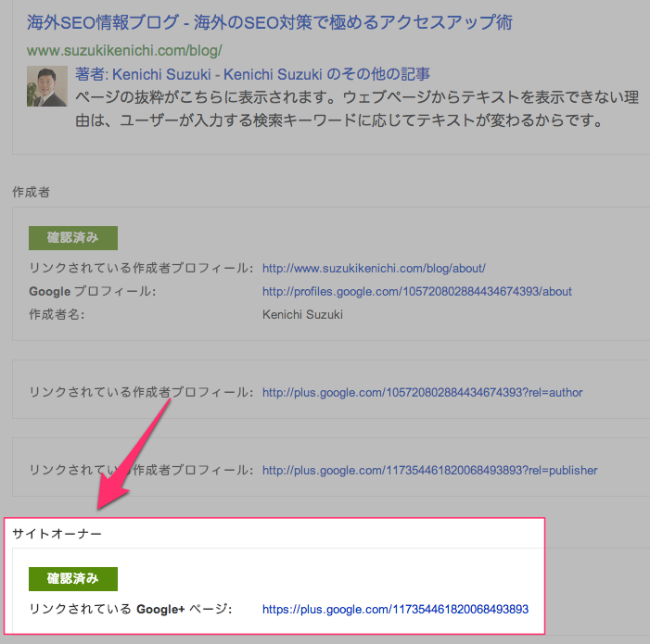The width and height of the screenshot is (650, 644).
Task: Open the suzukikenichi.com/blog/about/ profile link
Action: (x=374, y=269)
